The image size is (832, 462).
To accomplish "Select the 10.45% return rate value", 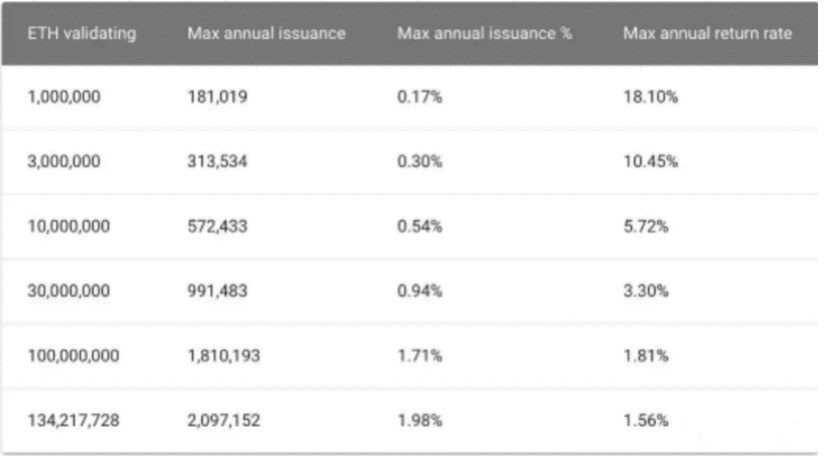I will 650,162.
